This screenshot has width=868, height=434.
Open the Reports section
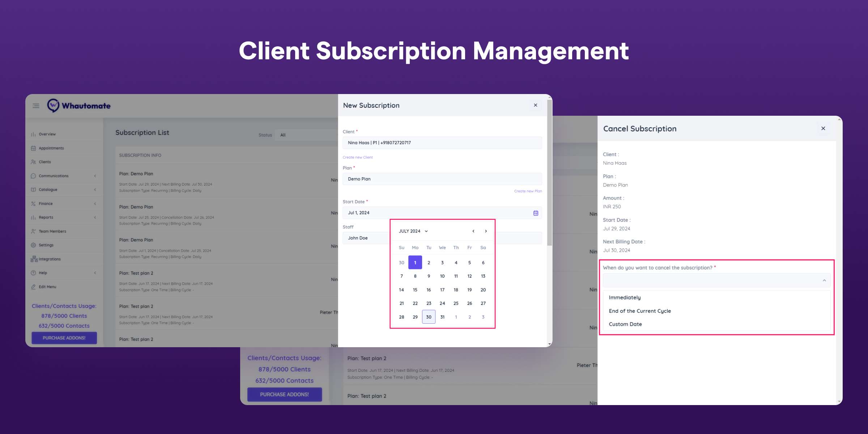tap(46, 217)
